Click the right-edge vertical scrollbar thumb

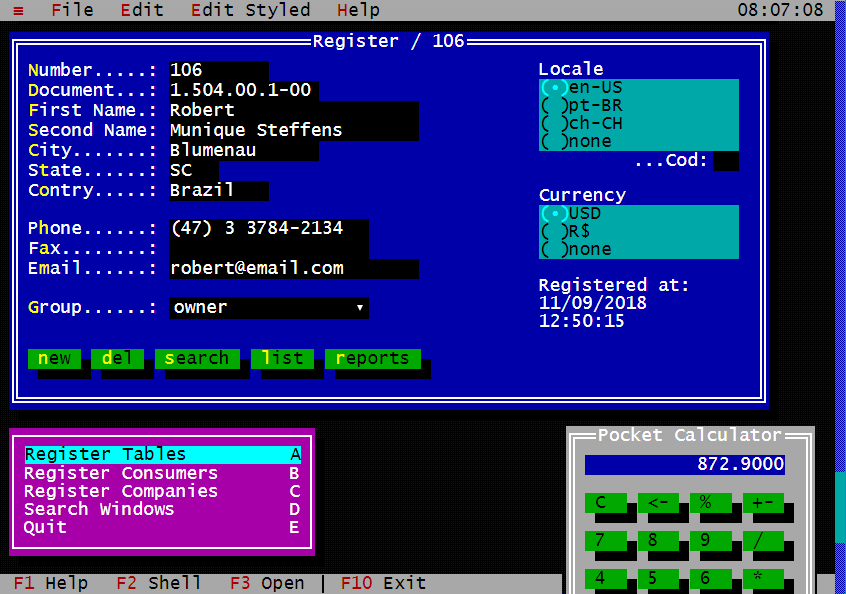(x=840, y=507)
